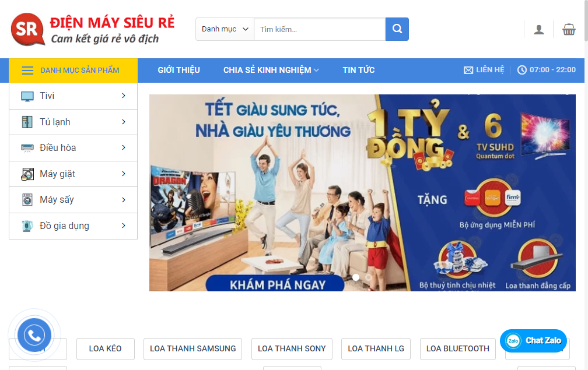Expand the Tivi submenu arrow

click(124, 96)
